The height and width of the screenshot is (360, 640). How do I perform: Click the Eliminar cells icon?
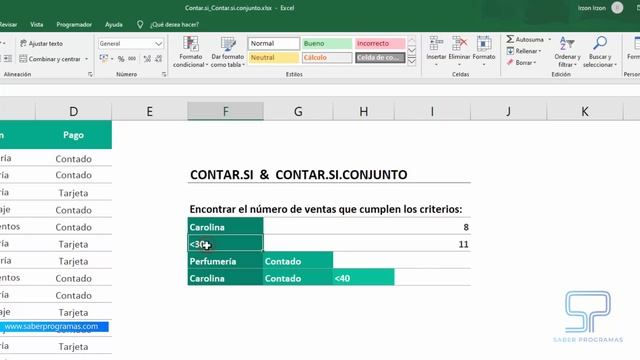[x=459, y=43]
